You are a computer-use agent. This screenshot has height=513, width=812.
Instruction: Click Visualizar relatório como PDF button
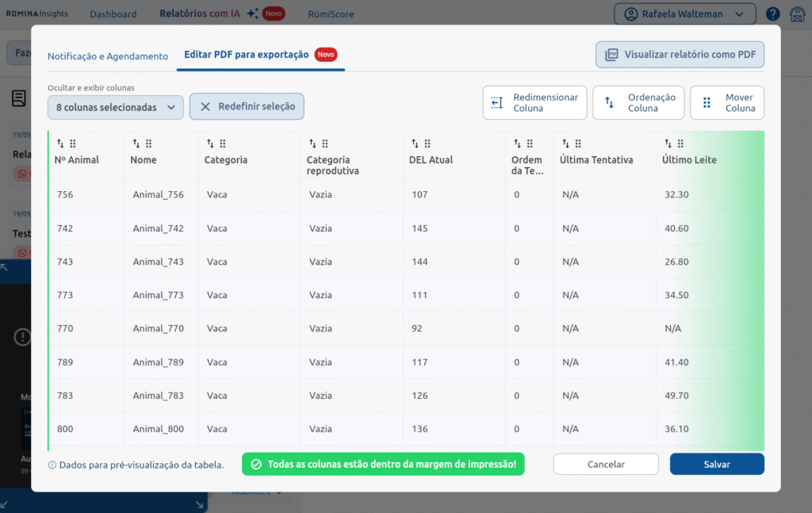click(x=680, y=55)
